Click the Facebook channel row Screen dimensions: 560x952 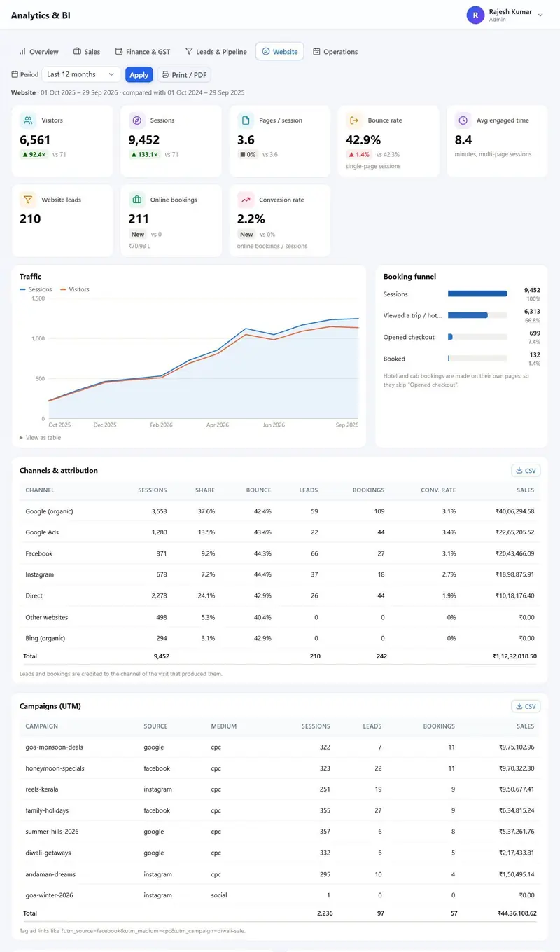280,553
